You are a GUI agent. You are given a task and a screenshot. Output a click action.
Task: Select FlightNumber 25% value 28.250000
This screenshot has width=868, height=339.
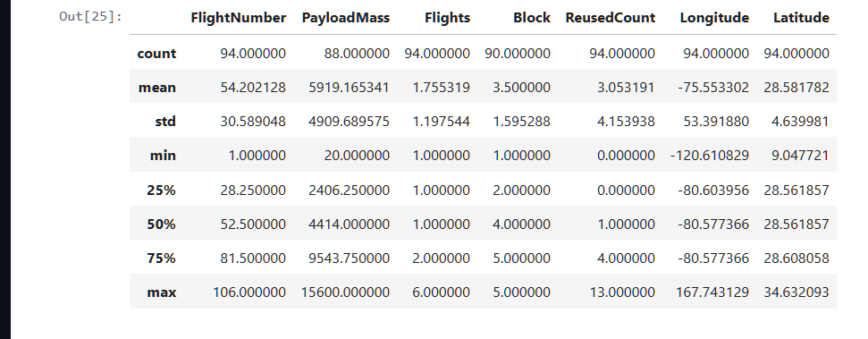(253, 190)
